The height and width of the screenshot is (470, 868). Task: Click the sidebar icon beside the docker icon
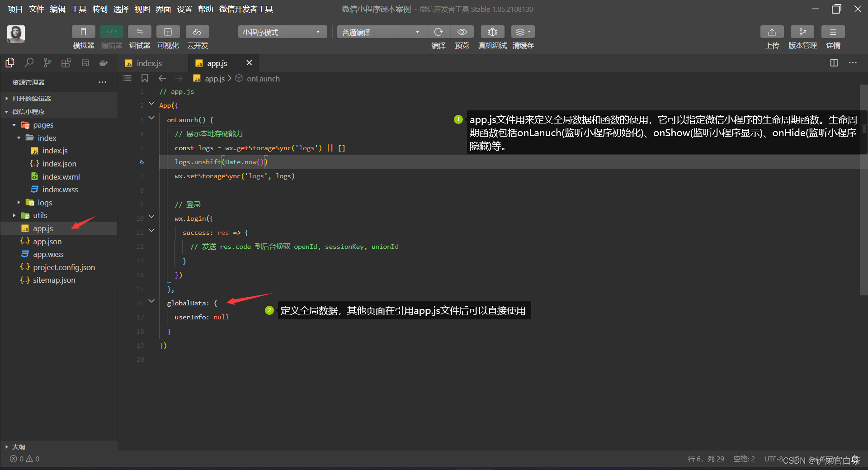[x=85, y=63]
